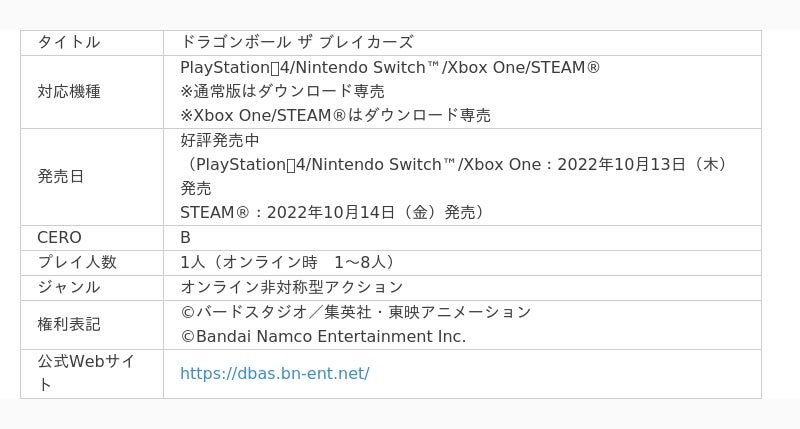
Task: Click the STEAM® 2022年10月14日 release line
Action: (332, 213)
